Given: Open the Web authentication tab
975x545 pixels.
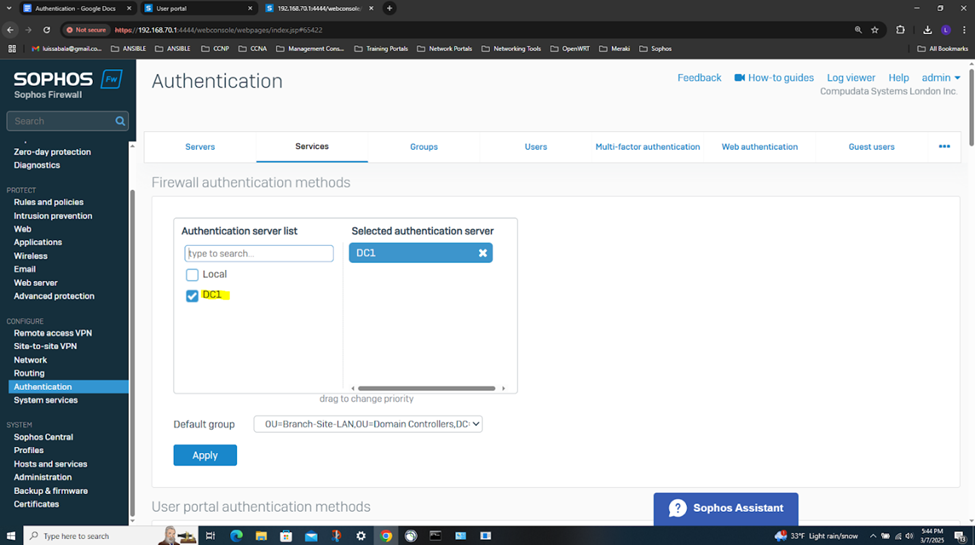Looking at the screenshot, I should tap(759, 147).
